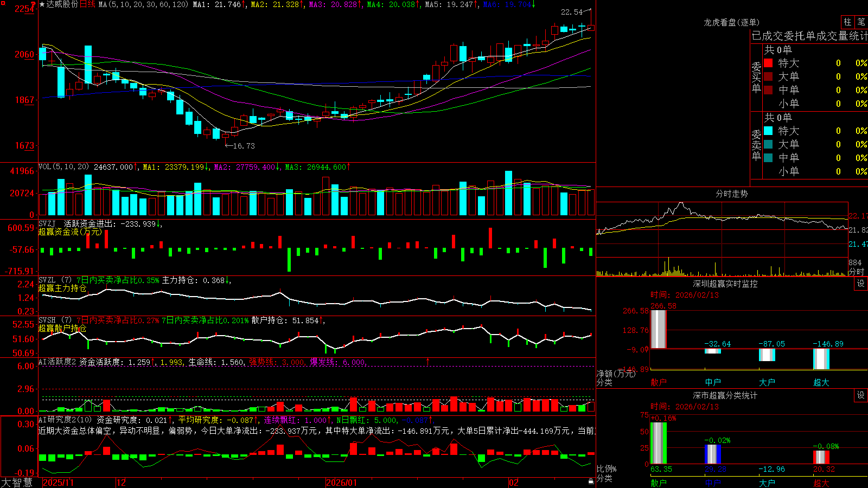Click the 超赢散户持仓 label
This screenshot has width=868, height=488.
(62, 329)
